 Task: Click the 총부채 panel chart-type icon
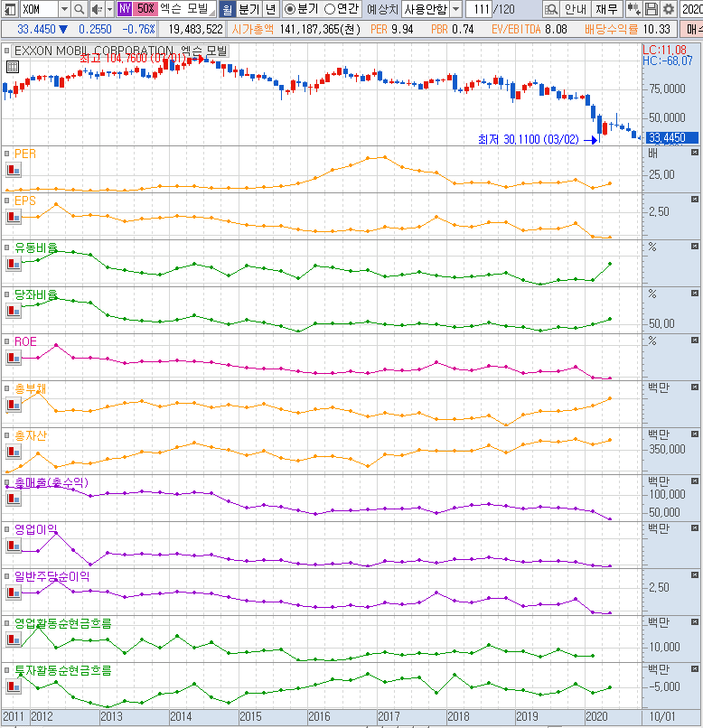point(14,405)
